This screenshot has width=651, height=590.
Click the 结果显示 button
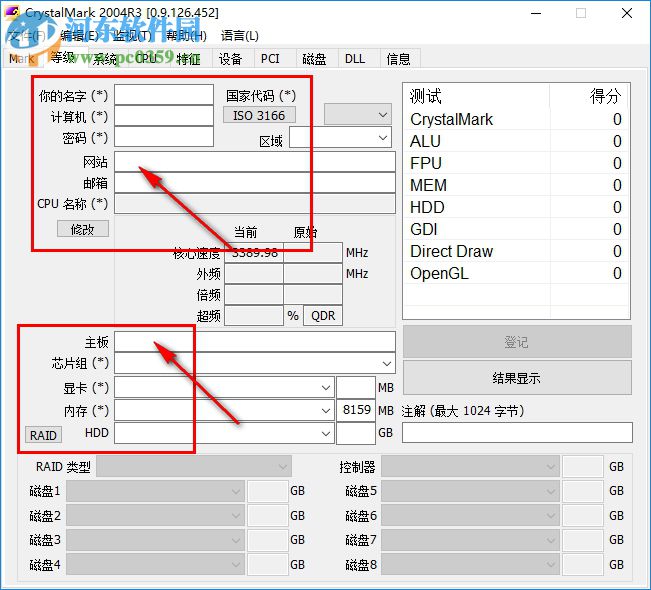(x=517, y=378)
